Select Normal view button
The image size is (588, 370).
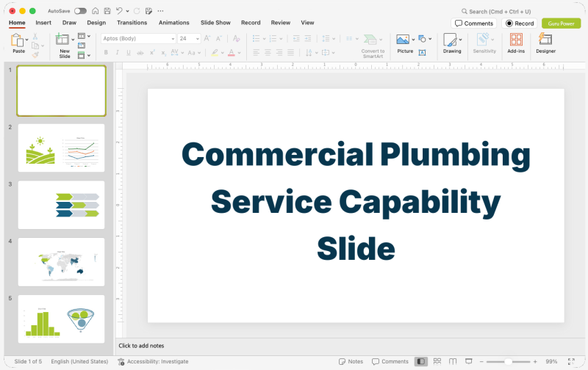pos(420,361)
